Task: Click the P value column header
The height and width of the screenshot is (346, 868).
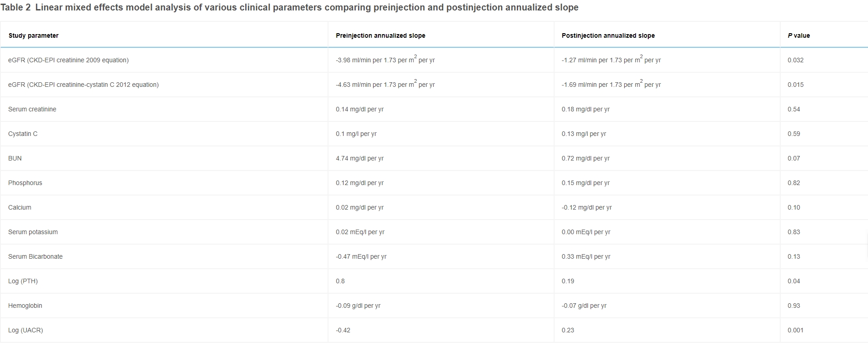Action: coord(798,35)
